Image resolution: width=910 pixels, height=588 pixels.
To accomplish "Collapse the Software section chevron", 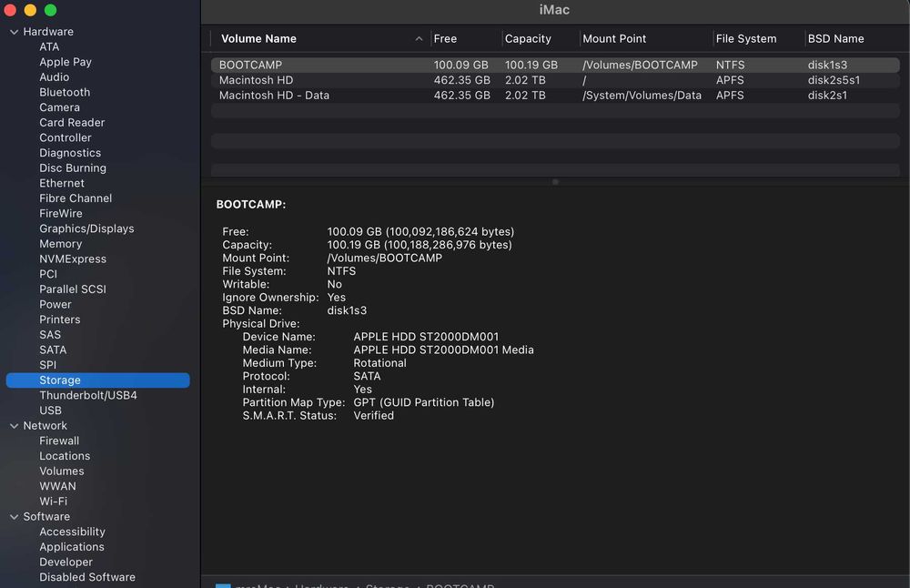I will tap(15, 517).
